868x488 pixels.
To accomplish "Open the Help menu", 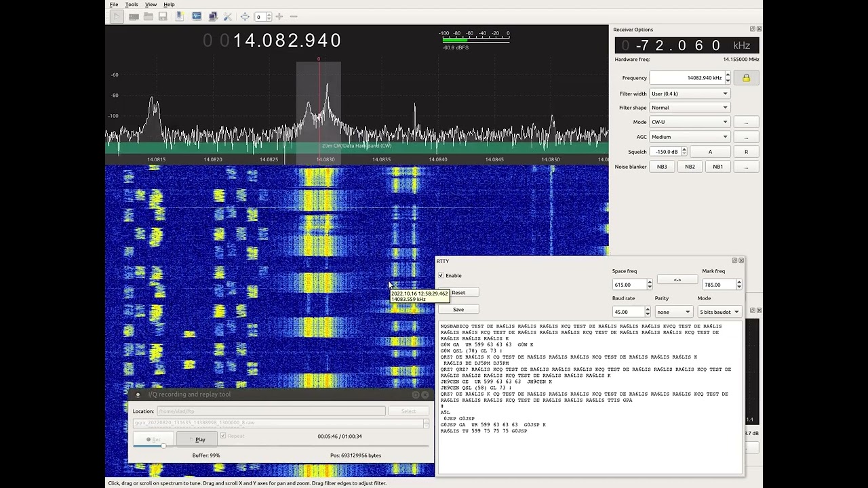I will pos(169,4).
